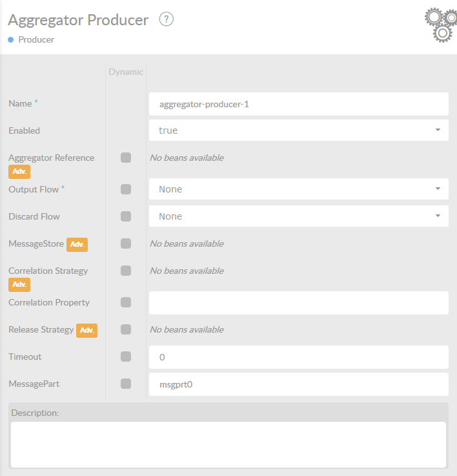Enable the MessagePart dynamic checkbox
This screenshot has height=476, width=457.
pos(126,384)
